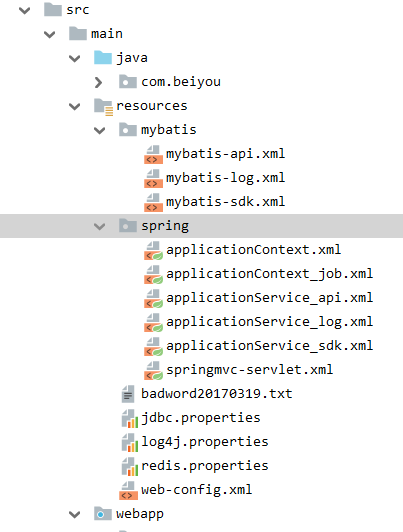Collapse the spring folder chevron
Image resolution: width=403 pixels, height=532 pixels.
(99, 226)
